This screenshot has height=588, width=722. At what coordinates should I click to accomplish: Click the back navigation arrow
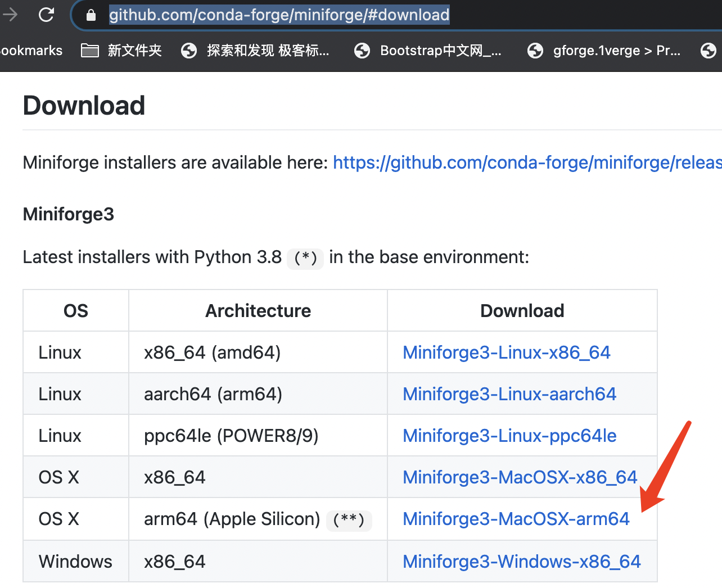10,15
